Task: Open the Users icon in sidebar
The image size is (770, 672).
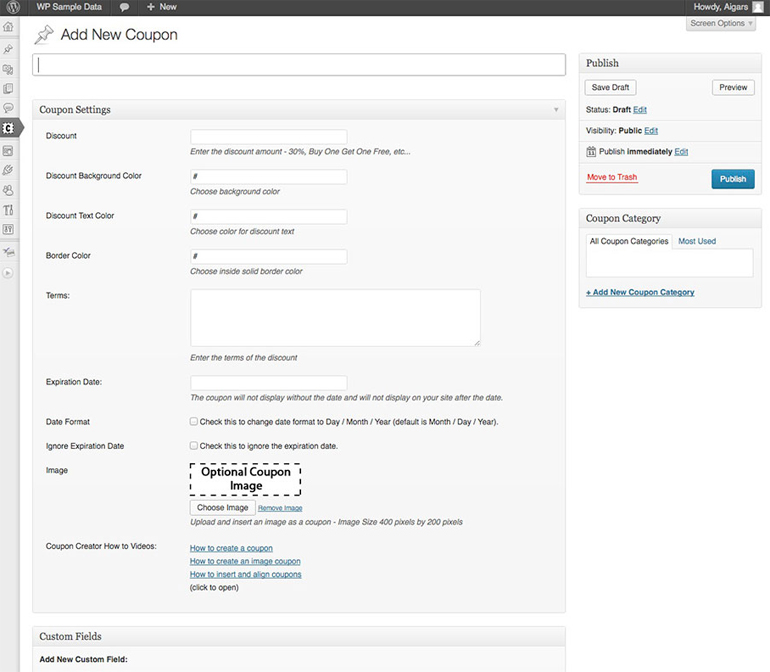Action: point(9,190)
